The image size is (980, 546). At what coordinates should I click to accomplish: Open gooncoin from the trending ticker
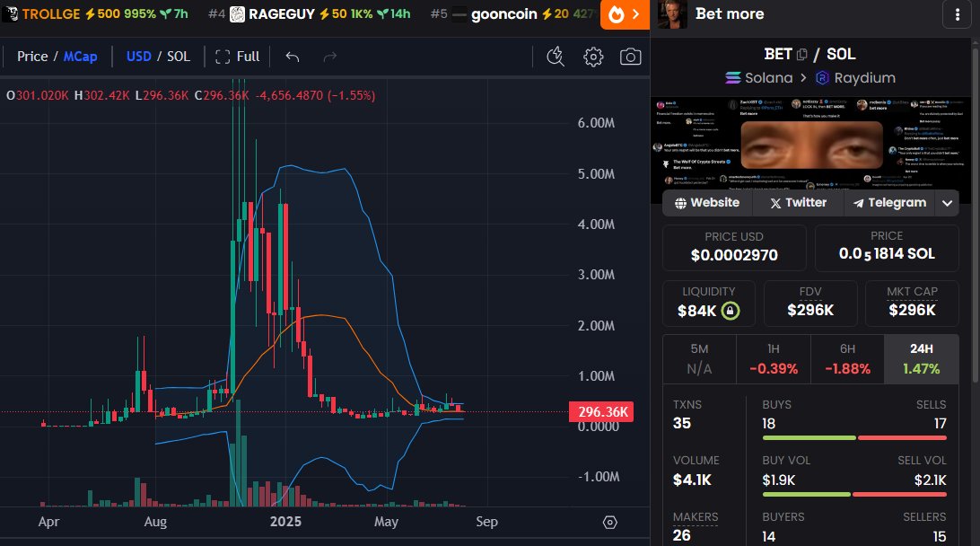click(503, 13)
